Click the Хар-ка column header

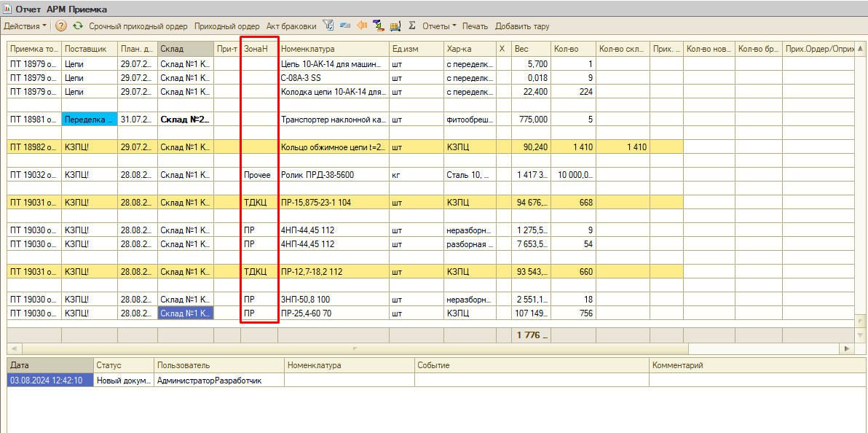[470, 50]
